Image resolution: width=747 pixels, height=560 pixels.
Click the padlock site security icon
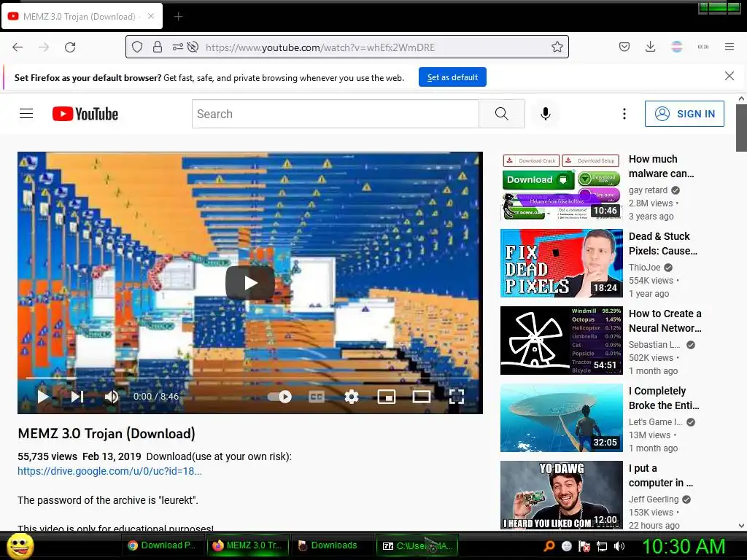click(158, 47)
